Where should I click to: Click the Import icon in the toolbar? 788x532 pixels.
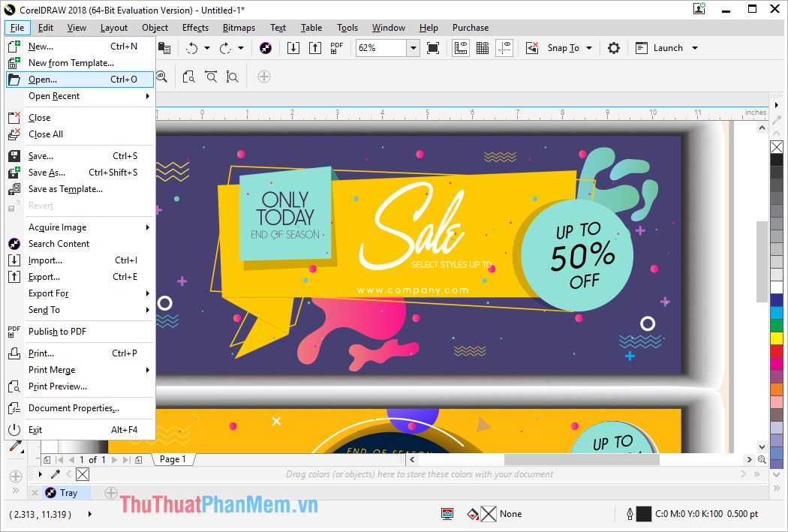click(293, 48)
